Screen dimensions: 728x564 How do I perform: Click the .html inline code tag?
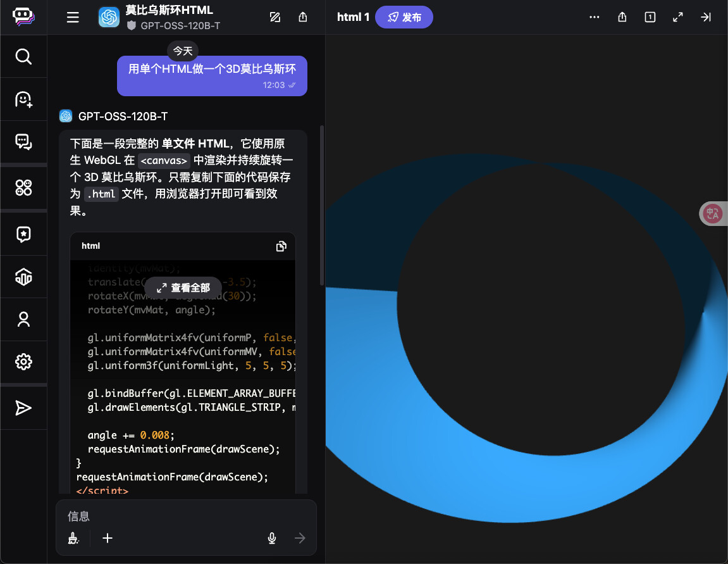(x=102, y=194)
